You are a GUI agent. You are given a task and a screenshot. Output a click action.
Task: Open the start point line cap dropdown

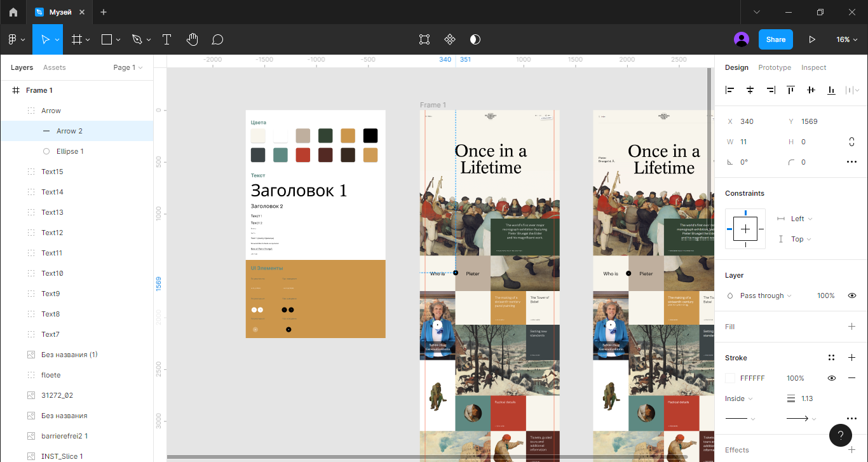(x=740, y=419)
